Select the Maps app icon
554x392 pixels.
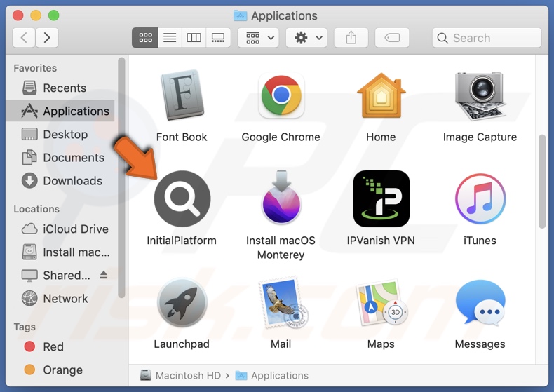(x=381, y=302)
